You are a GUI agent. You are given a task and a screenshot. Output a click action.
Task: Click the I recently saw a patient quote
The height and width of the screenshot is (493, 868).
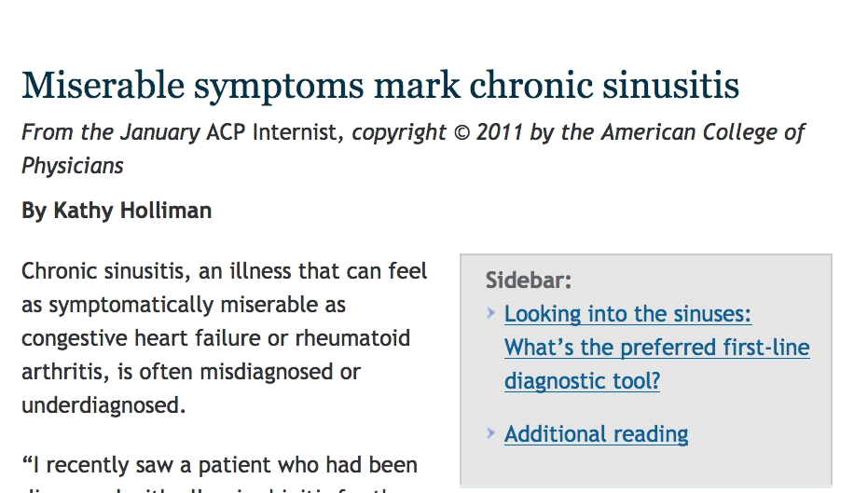[x=219, y=465]
